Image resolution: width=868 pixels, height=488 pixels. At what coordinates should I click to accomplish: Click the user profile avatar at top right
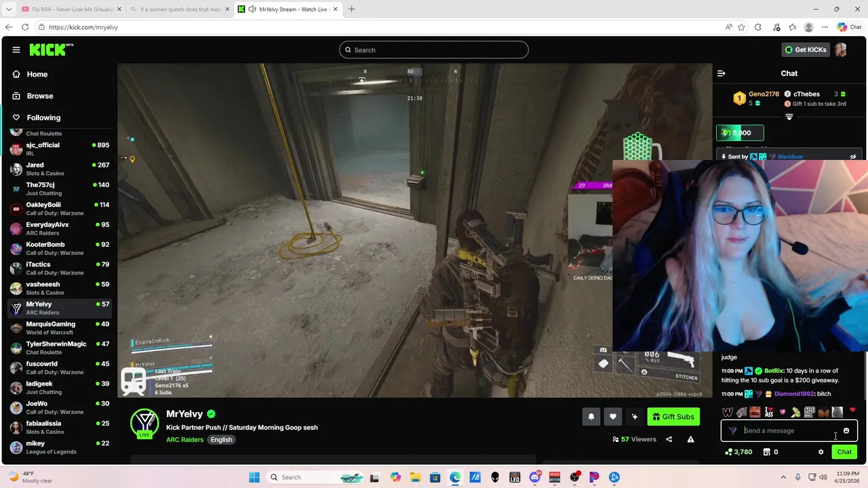pos(841,49)
